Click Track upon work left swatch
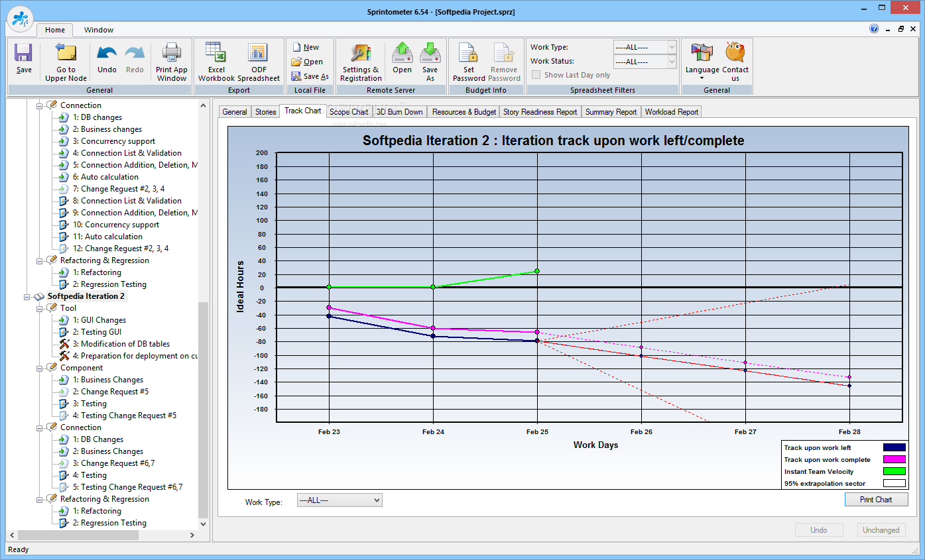The image size is (925, 560). [x=894, y=448]
